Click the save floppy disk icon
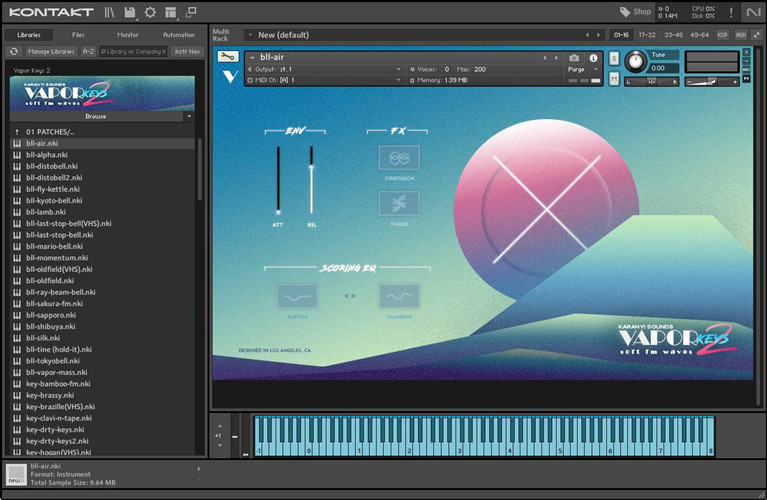Image resolution: width=767 pixels, height=500 pixels. [x=130, y=12]
